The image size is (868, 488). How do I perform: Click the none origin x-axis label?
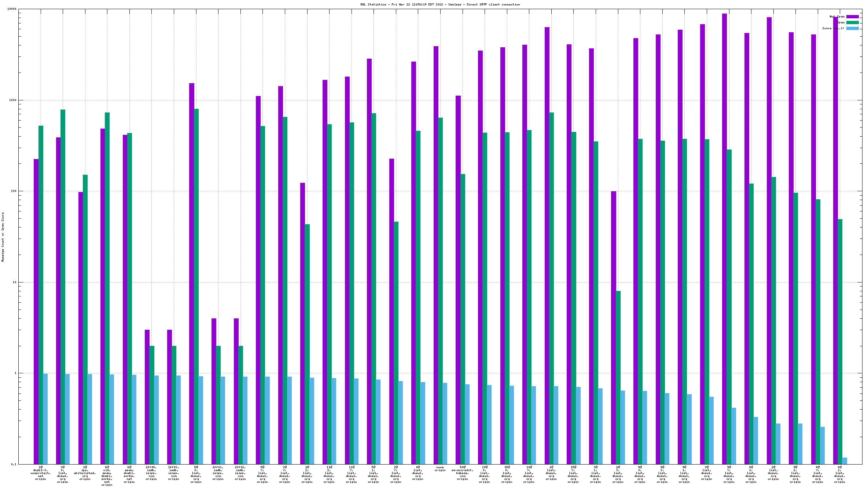pyautogui.click(x=440, y=469)
